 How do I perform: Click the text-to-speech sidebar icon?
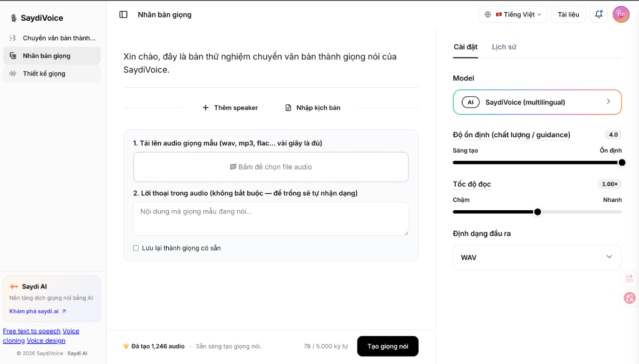(13, 38)
